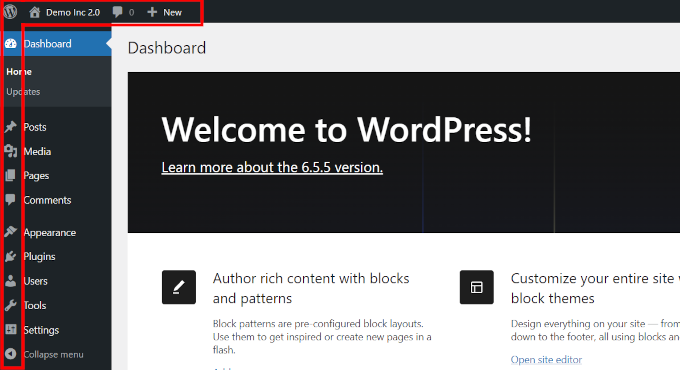The height and width of the screenshot is (370, 680).
Task: Click the 'Welcome to WordPress!' heading
Action: [347, 129]
